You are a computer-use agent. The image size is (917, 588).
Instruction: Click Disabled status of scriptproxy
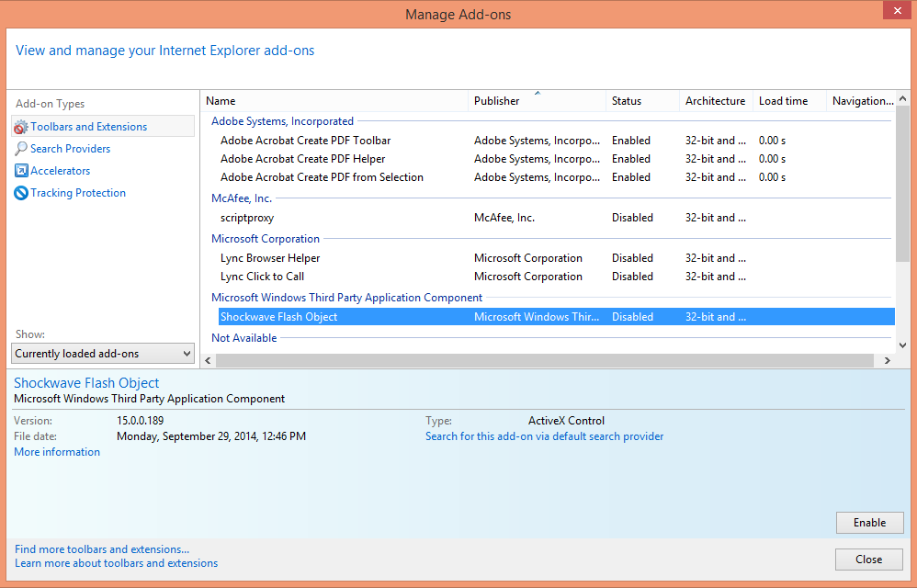tap(632, 218)
